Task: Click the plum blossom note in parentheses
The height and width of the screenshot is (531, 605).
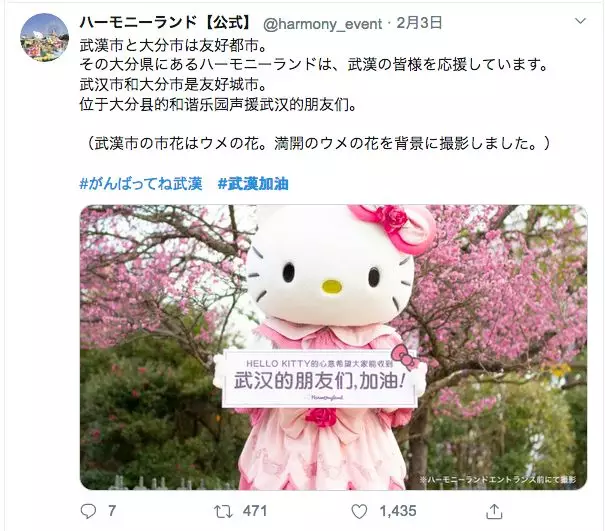Action: (319, 144)
